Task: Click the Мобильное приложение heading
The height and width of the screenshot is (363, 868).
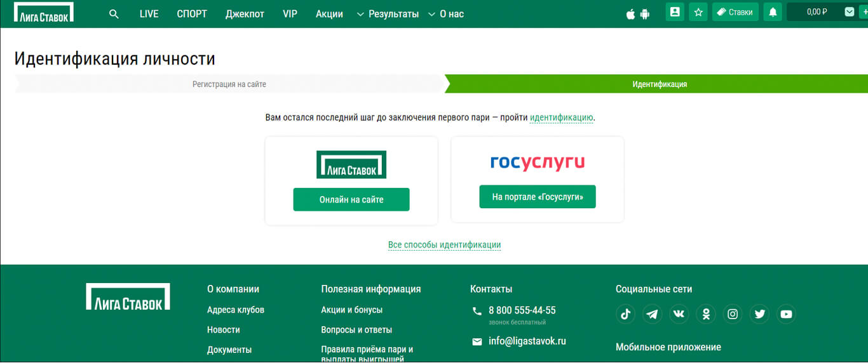Action: [668, 347]
